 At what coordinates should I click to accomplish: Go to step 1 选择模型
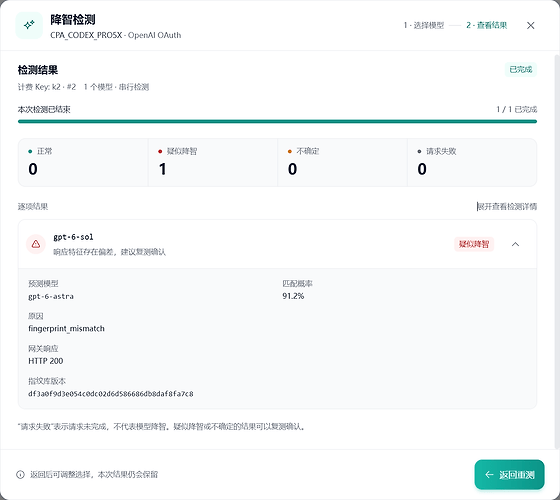pyautogui.click(x=424, y=25)
